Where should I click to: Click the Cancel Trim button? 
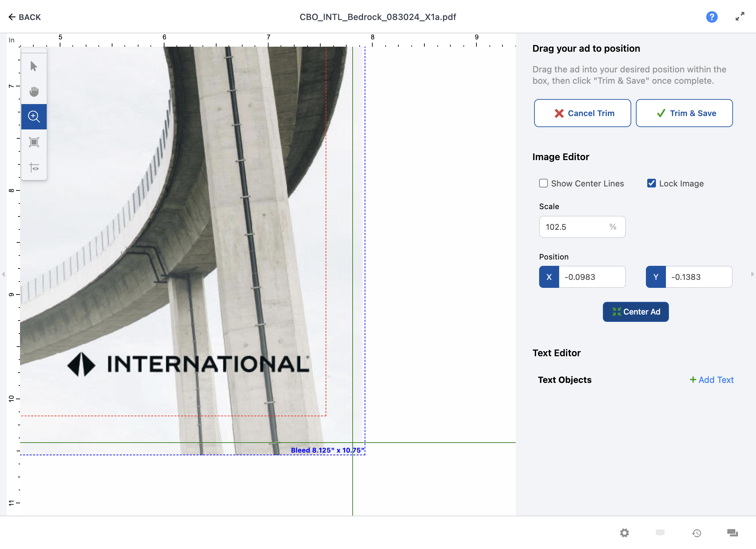(x=582, y=113)
